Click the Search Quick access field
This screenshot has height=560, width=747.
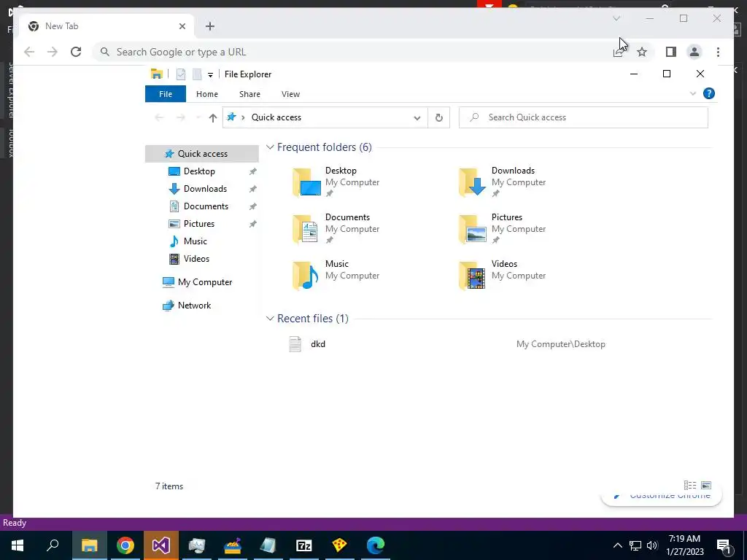(583, 117)
